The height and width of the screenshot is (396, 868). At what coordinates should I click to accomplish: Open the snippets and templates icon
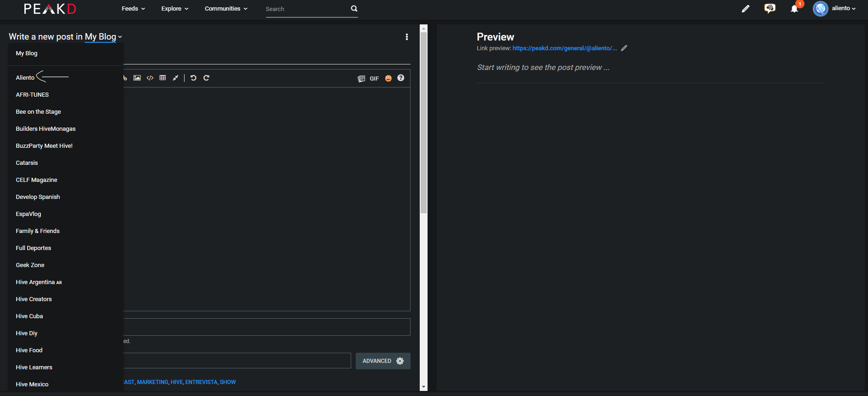point(361,78)
